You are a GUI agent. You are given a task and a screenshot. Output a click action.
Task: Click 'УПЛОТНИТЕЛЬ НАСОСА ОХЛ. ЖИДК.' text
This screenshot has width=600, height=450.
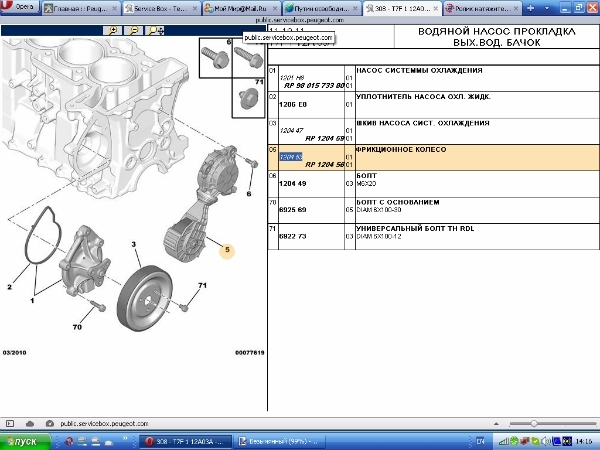(x=423, y=97)
